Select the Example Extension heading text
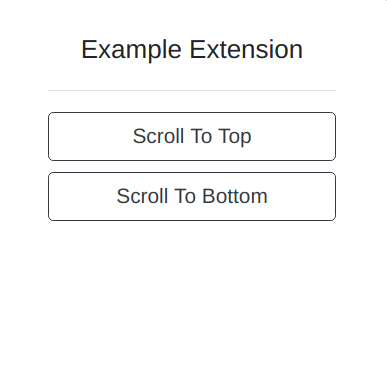The width and height of the screenshot is (387, 385). 192,50
